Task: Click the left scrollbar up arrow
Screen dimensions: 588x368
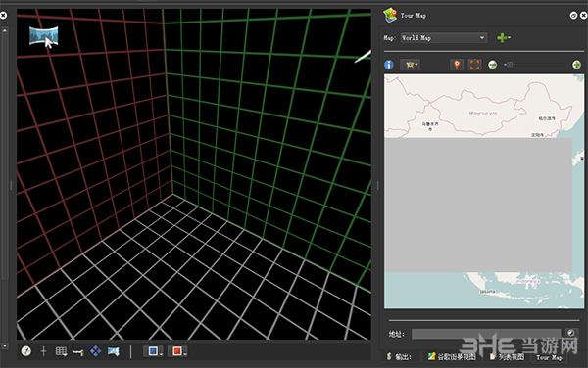Action: click(x=5, y=30)
